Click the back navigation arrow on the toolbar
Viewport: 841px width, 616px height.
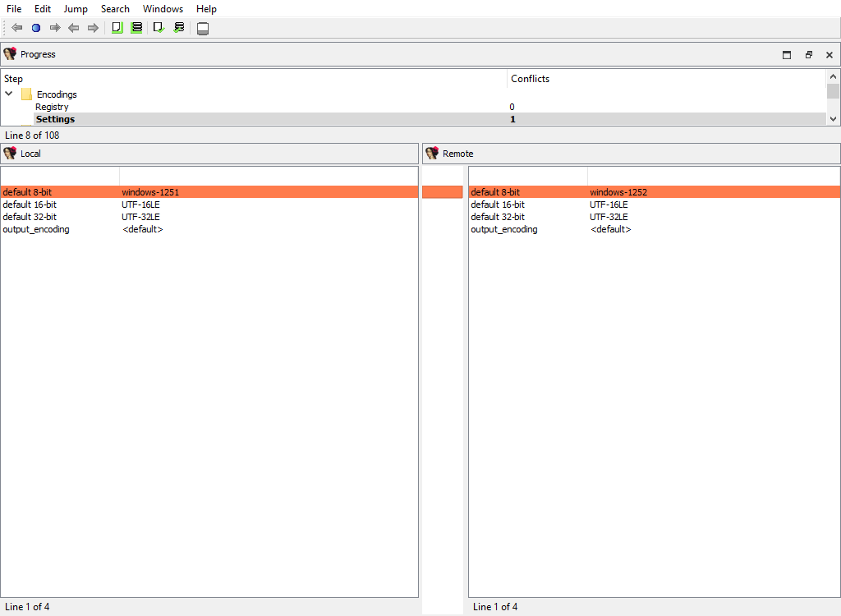click(x=16, y=27)
